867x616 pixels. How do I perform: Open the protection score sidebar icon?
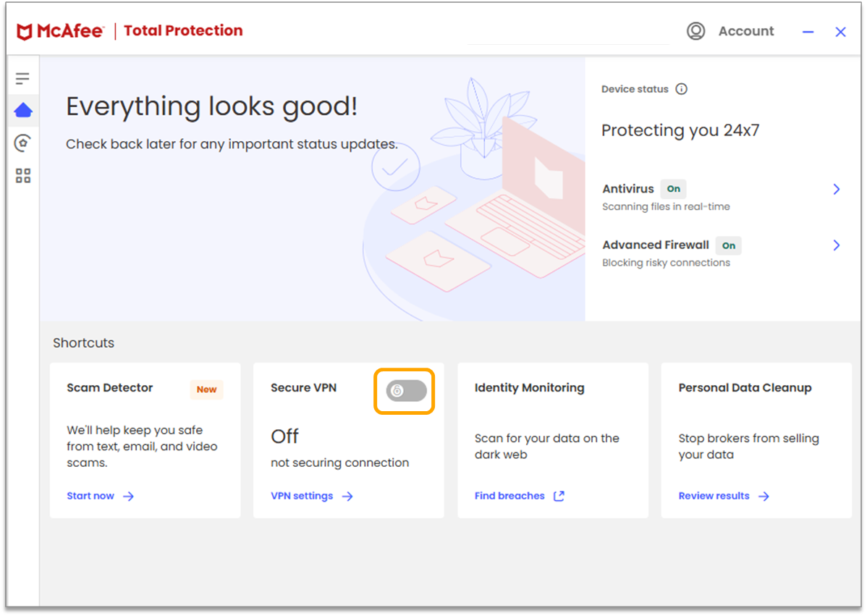23,143
